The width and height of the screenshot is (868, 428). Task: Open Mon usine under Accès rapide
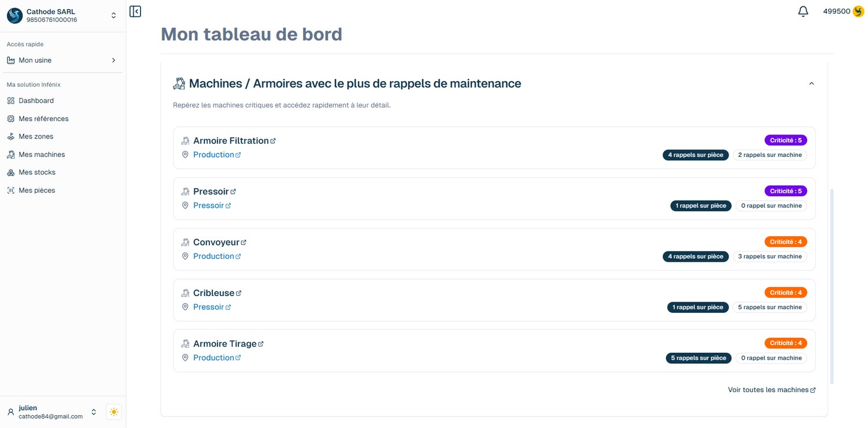pyautogui.click(x=35, y=60)
